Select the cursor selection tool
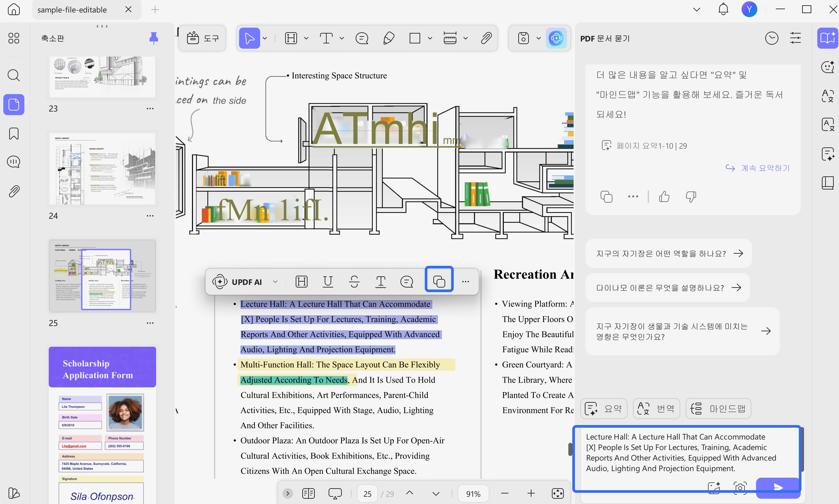 pos(250,38)
